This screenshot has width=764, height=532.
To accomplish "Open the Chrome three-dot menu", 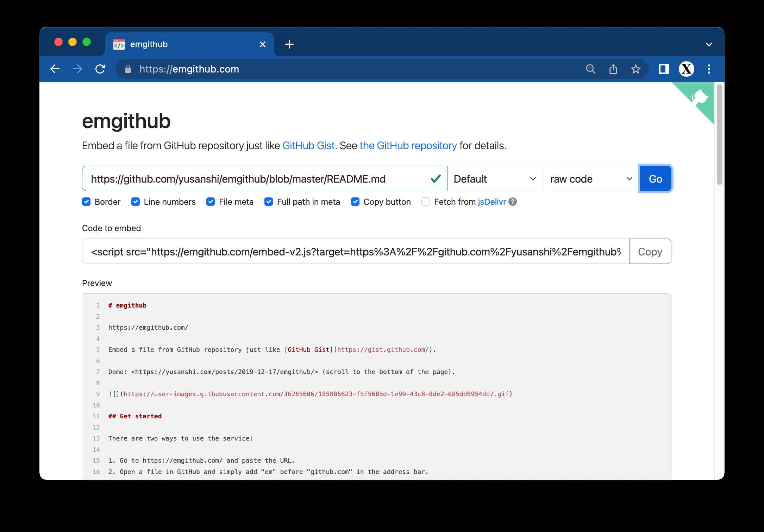I will pyautogui.click(x=709, y=69).
